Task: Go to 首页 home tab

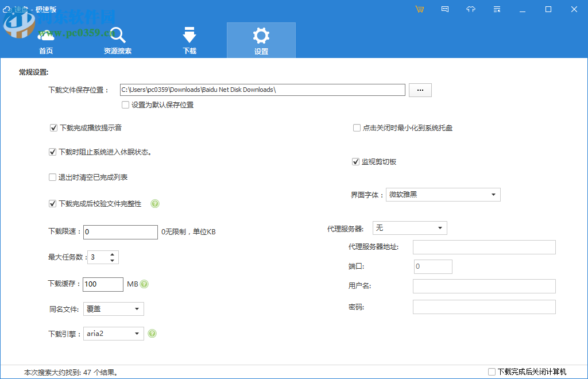Action: click(x=46, y=41)
